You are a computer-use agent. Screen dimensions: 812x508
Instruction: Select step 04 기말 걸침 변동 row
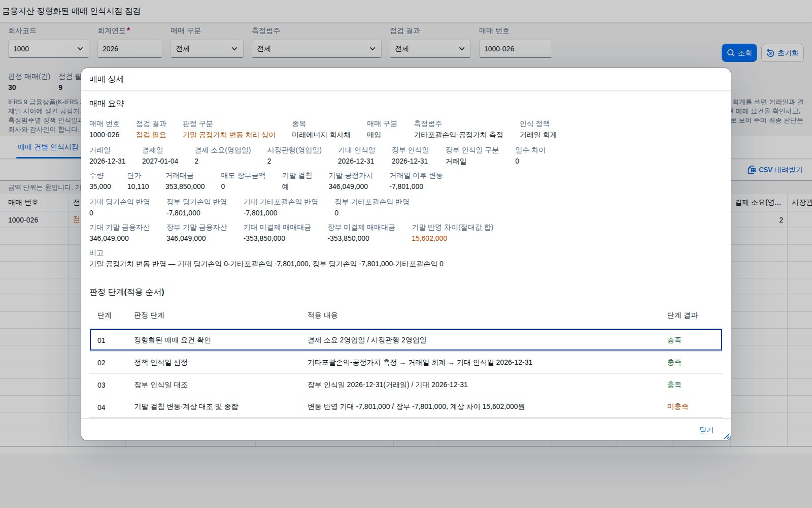(x=406, y=407)
